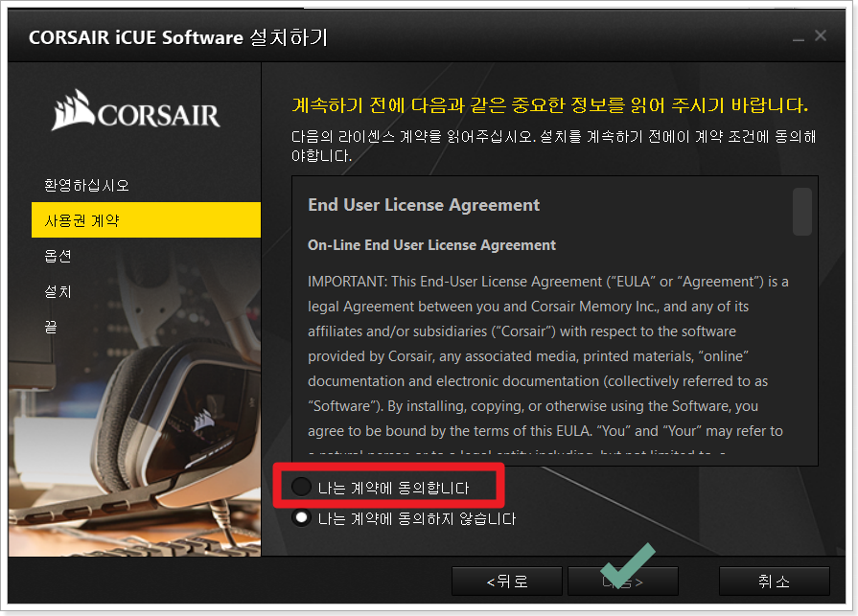Image resolution: width=858 pixels, height=616 pixels.
Task: Click the '취소' cancel button
Action: (x=775, y=581)
